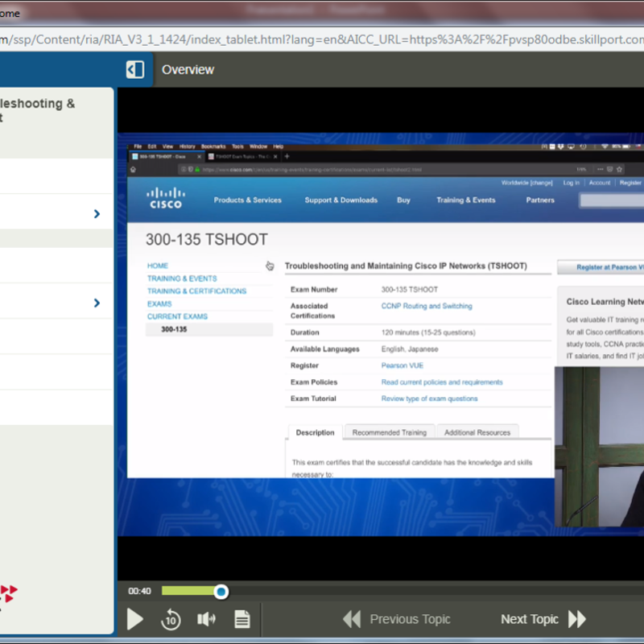The height and width of the screenshot is (644, 644).
Task: Click the Log In link
Action: (x=572, y=183)
